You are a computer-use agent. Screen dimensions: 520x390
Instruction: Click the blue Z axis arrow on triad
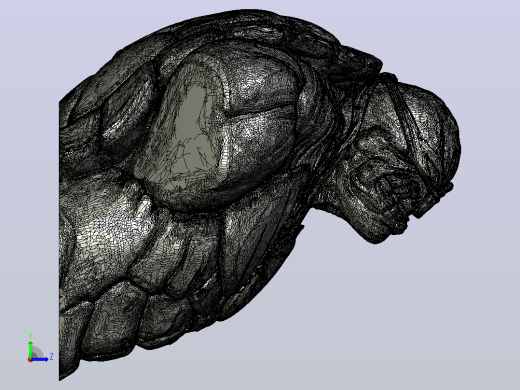[x=40, y=359]
